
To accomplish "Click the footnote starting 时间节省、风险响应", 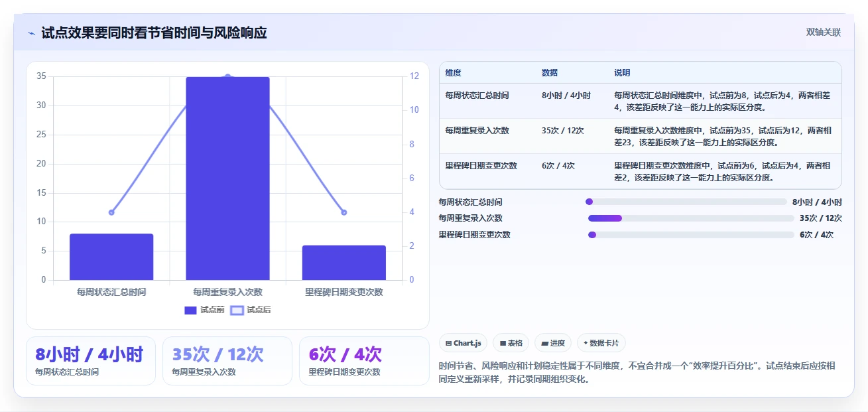I will (637, 373).
